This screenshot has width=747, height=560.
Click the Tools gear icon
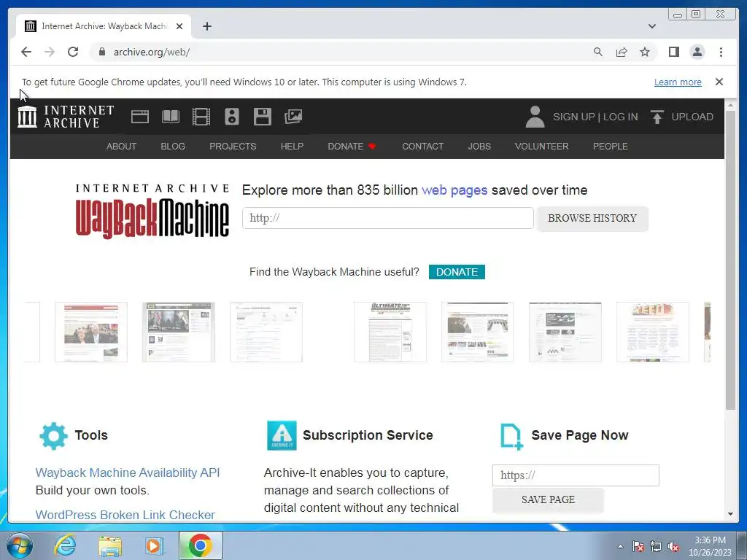pos(53,436)
